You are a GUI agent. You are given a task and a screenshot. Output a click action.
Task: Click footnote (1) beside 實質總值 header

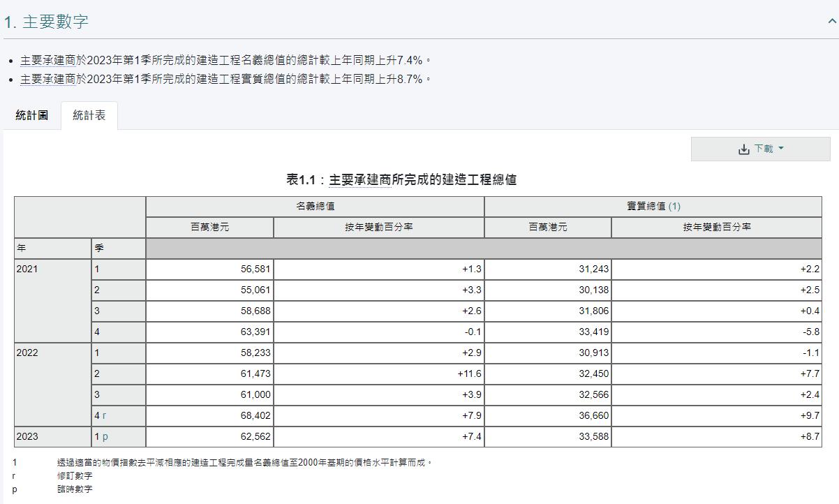click(x=674, y=206)
